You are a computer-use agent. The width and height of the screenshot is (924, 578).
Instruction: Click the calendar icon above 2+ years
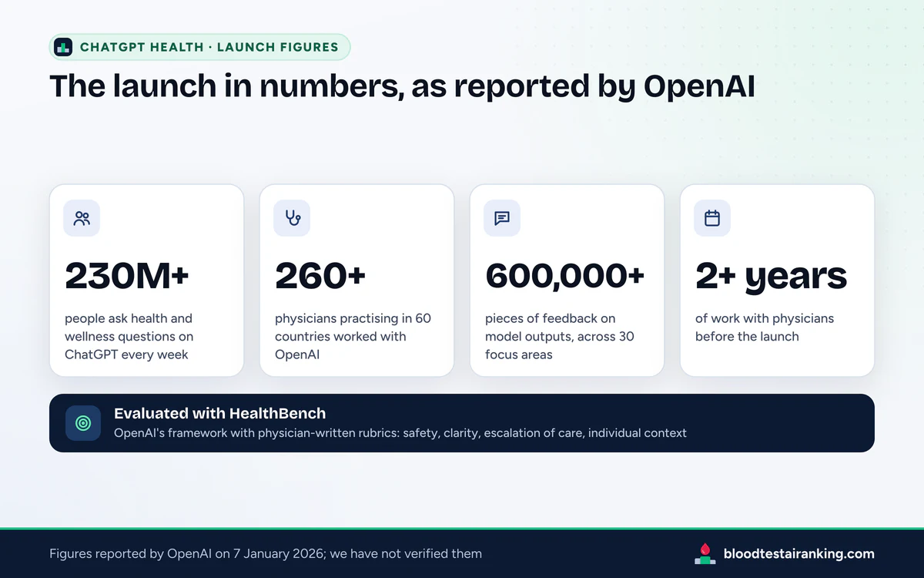pyautogui.click(x=712, y=218)
